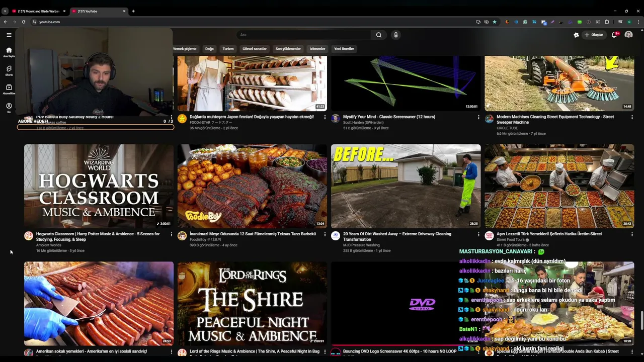The image size is (644, 362).
Task: Go back with browser back arrow
Action: (x=6, y=22)
